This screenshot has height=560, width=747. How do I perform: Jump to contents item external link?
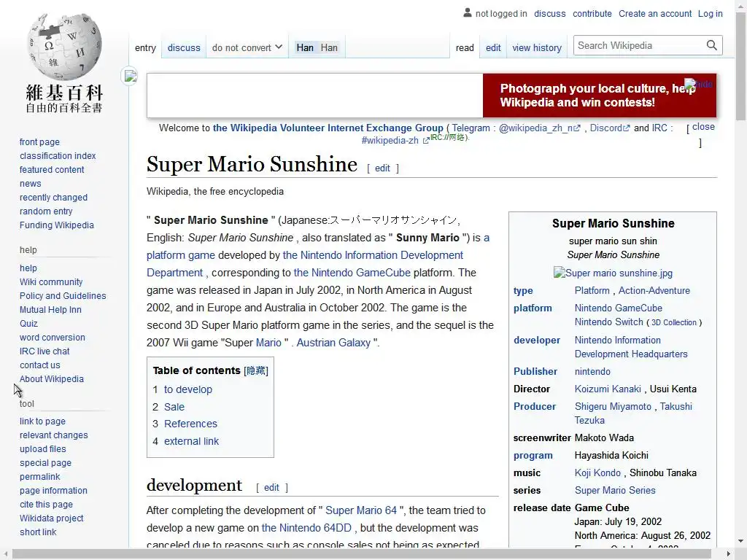[192, 441]
